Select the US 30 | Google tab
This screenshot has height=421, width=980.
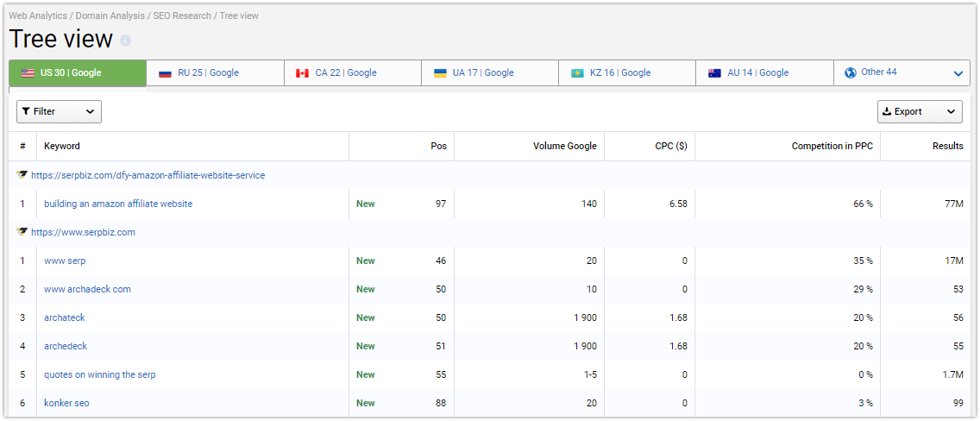pyautogui.click(x=78, y=72)
